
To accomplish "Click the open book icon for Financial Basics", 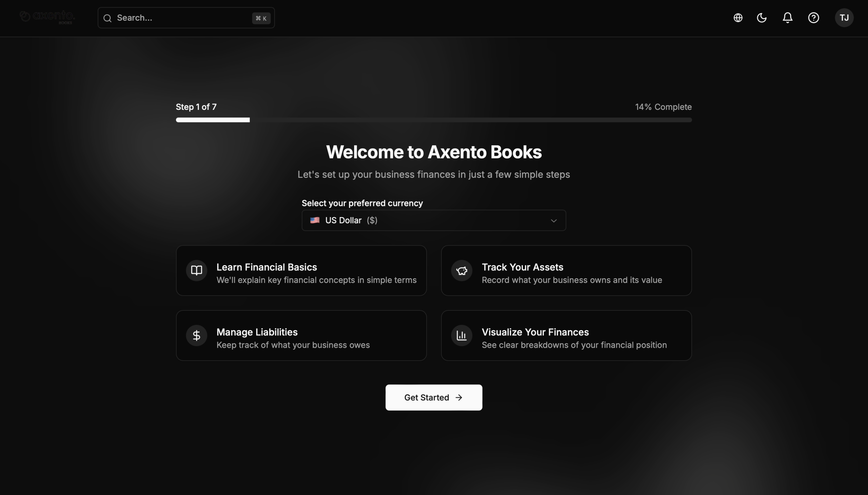I will [x=196, y=271].
